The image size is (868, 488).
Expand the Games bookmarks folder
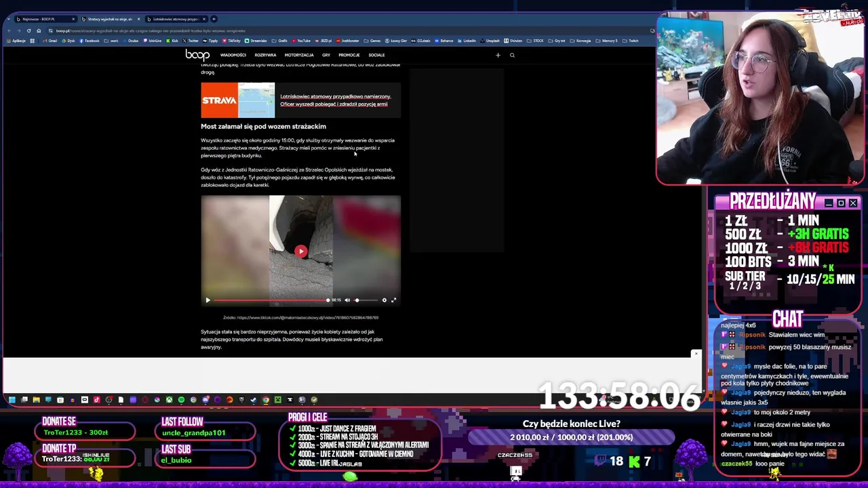372,41
